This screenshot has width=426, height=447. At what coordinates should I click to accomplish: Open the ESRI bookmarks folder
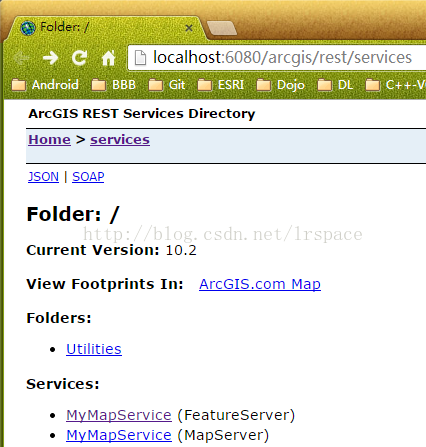(221, 85)
